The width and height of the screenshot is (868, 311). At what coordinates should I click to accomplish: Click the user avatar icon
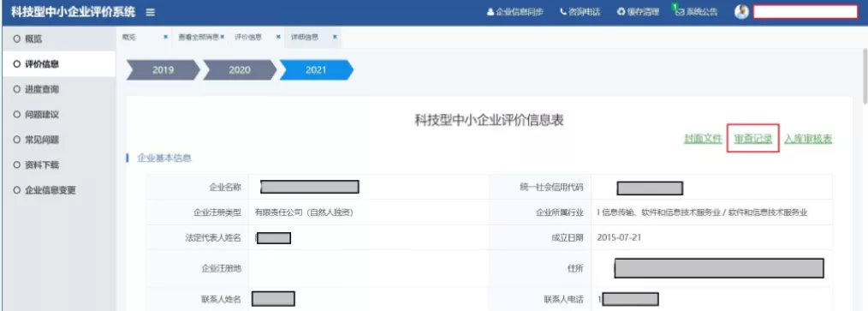pyautogui.click(x=742, y=12)
